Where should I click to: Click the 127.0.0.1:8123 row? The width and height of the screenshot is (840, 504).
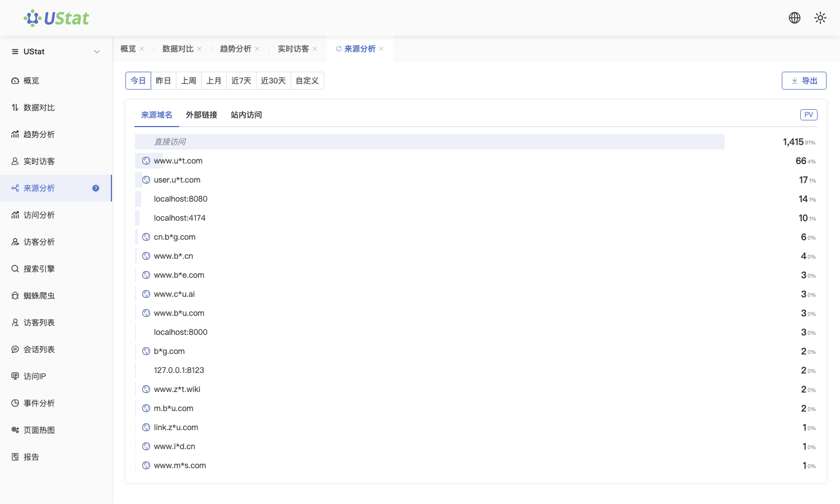476,370
